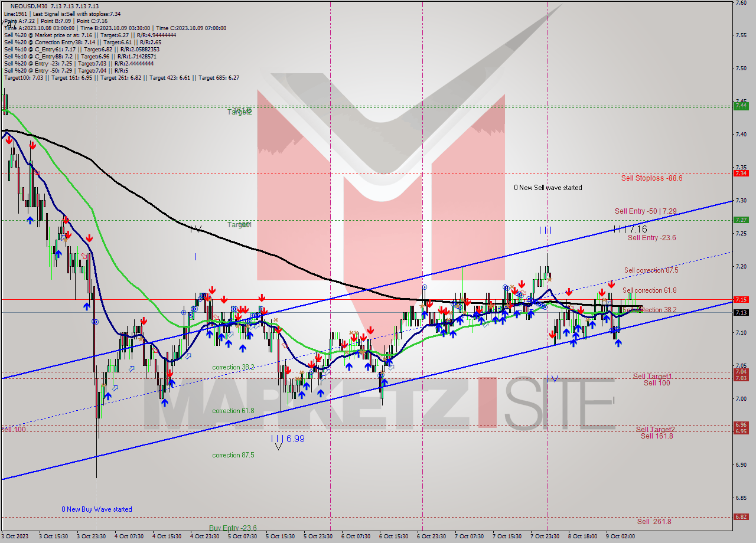The width and height of the screenshot is (756, 543).
Task: Click the red 6.96 price tag
Action: tap(741, 424)
